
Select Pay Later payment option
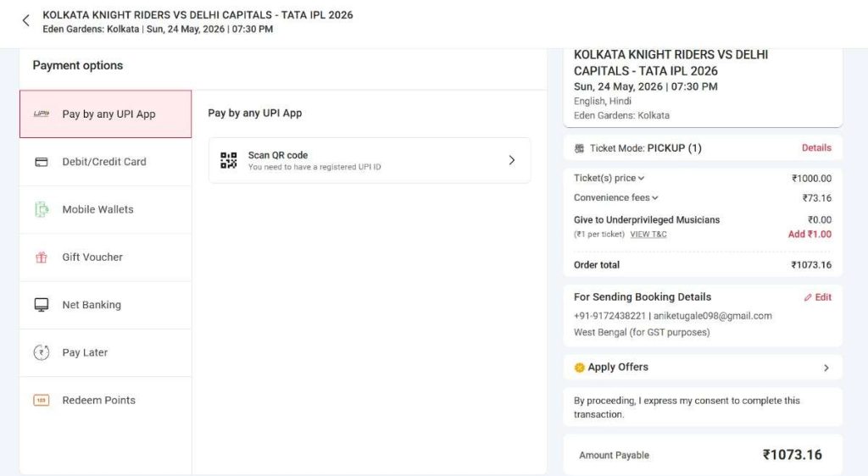[105, 352]
